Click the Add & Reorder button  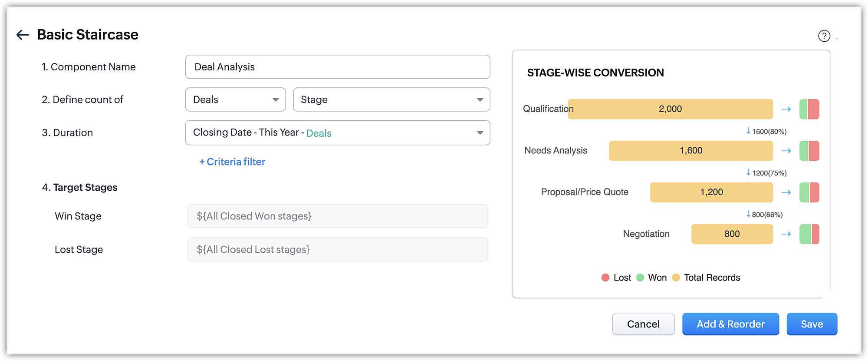coord(730,324)
